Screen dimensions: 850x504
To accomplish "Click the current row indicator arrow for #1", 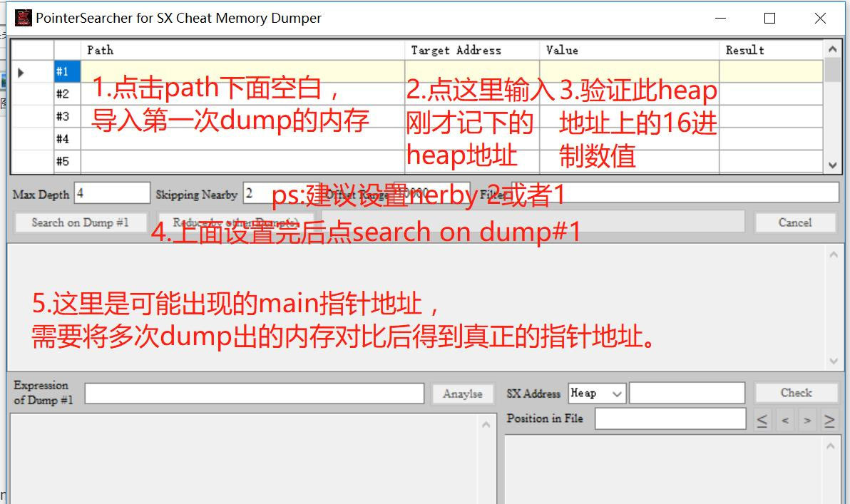I will tap(21, 72).
